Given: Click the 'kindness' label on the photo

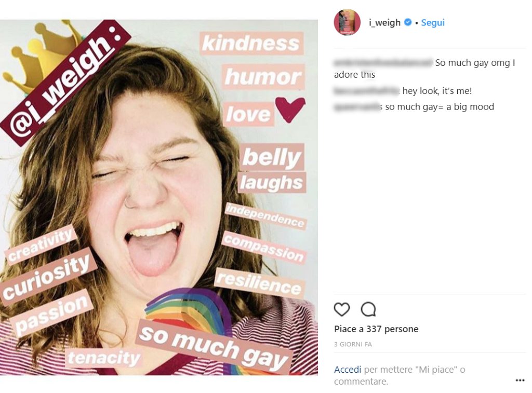Looking at the screenshot, I should (x=251, y=44).
